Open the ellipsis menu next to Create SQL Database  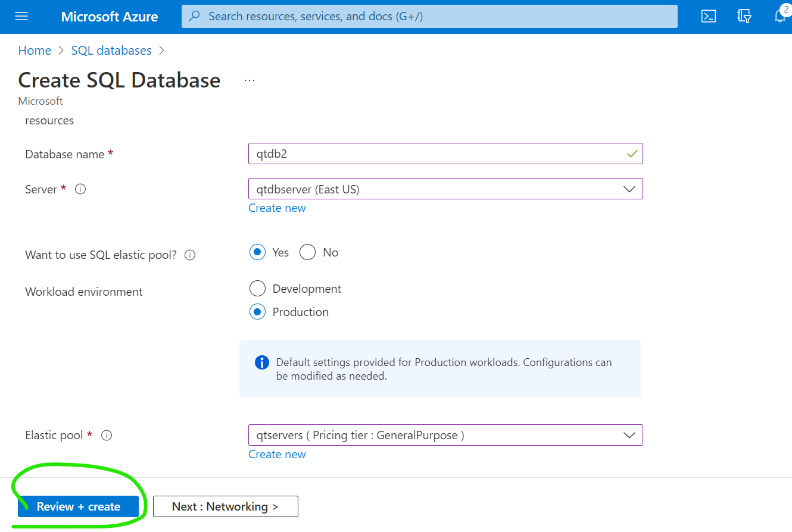(x=250, y=80)
